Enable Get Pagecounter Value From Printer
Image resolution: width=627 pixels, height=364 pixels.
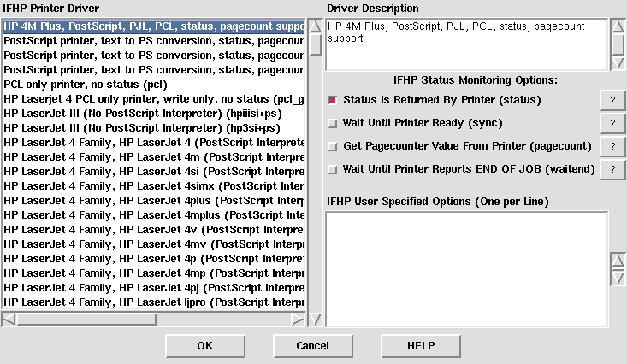(x=333, y=146)
